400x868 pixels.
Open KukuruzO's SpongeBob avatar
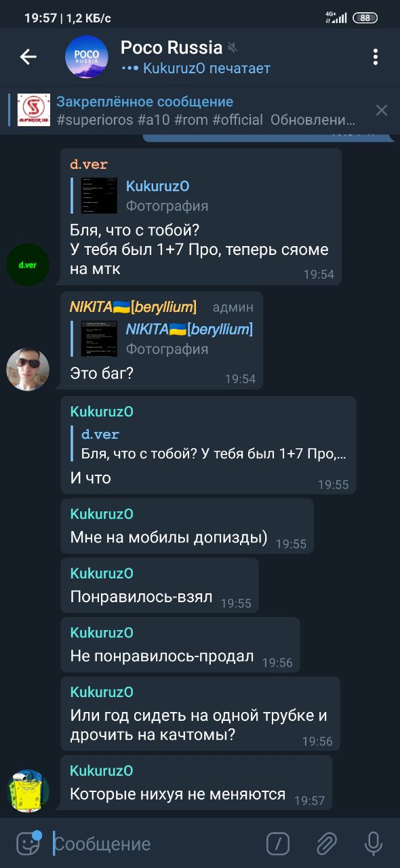pyautogui.click(x=28, y=791)
